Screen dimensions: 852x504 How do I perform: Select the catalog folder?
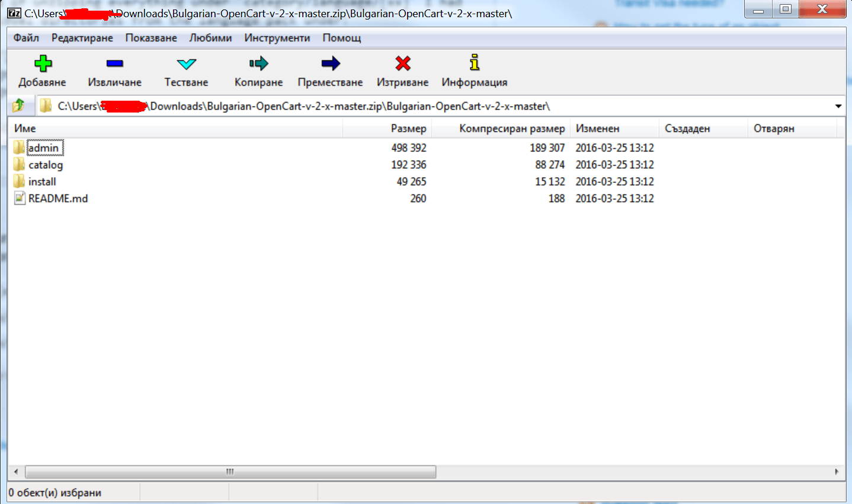45,165
